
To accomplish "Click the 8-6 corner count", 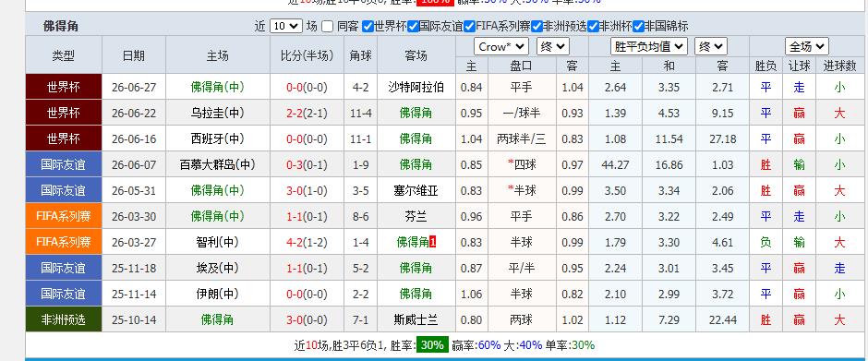I will click(360, 216).
